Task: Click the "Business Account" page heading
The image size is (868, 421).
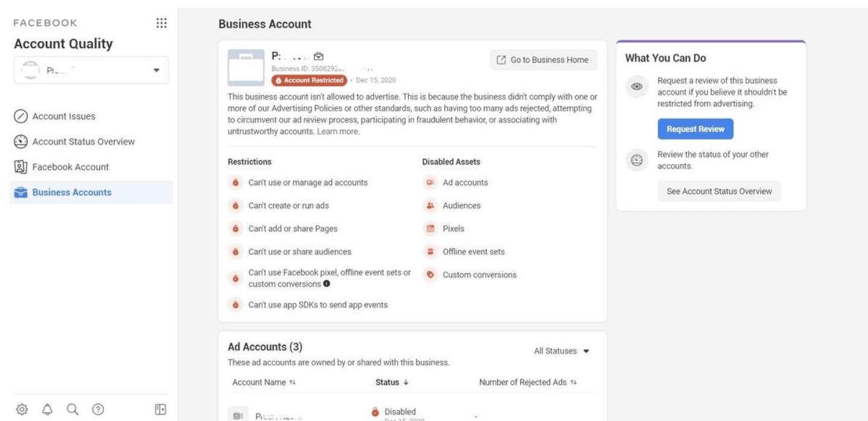Action: 265,25
